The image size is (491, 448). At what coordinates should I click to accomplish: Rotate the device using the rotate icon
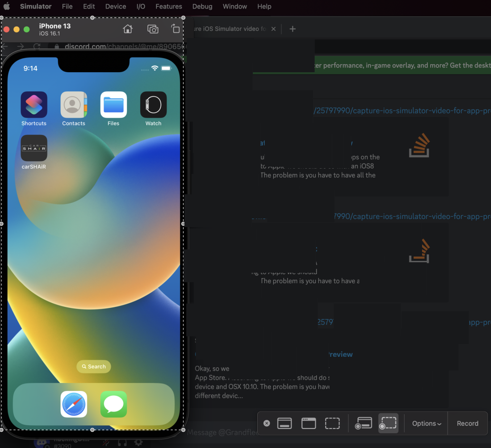[175, 29]
